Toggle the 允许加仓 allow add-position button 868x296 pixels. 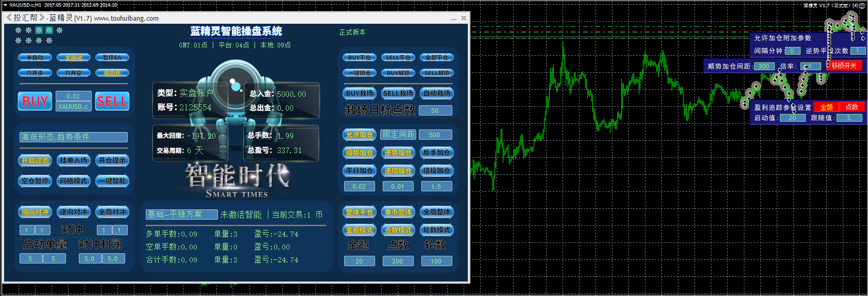[x=360, y=135]
